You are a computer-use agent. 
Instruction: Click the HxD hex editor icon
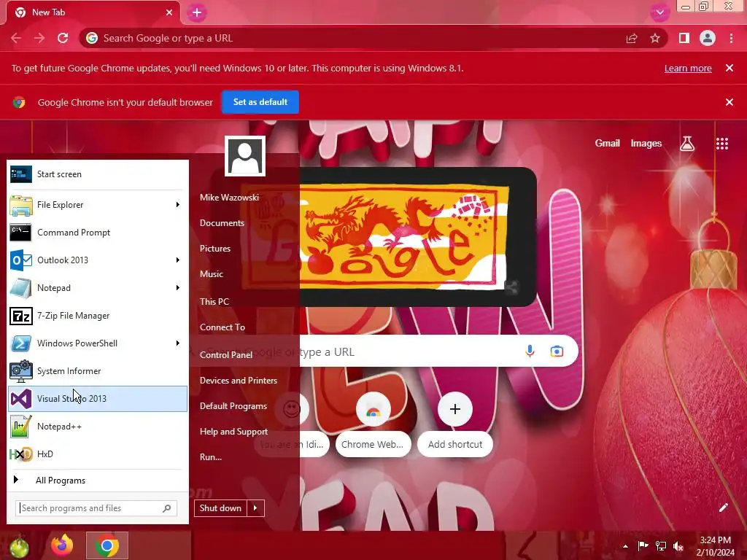21,454
